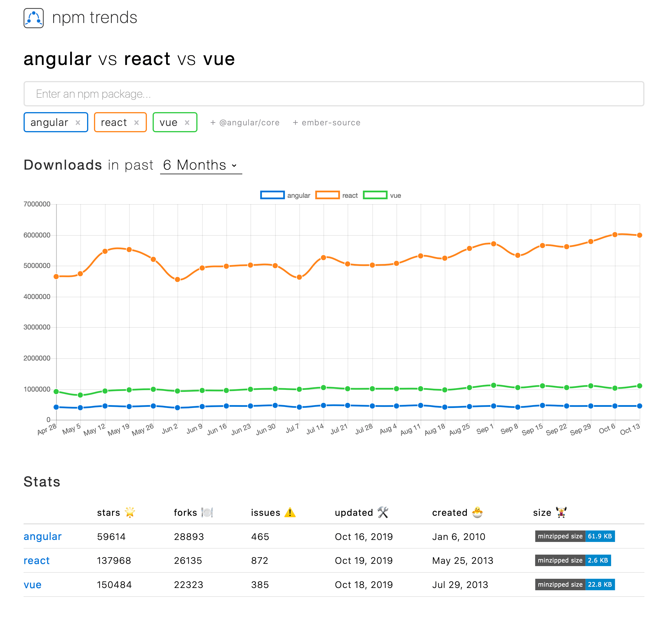672x617 pixels.
Task: Open the react link in Stats table
Action: tap(37, 561)
